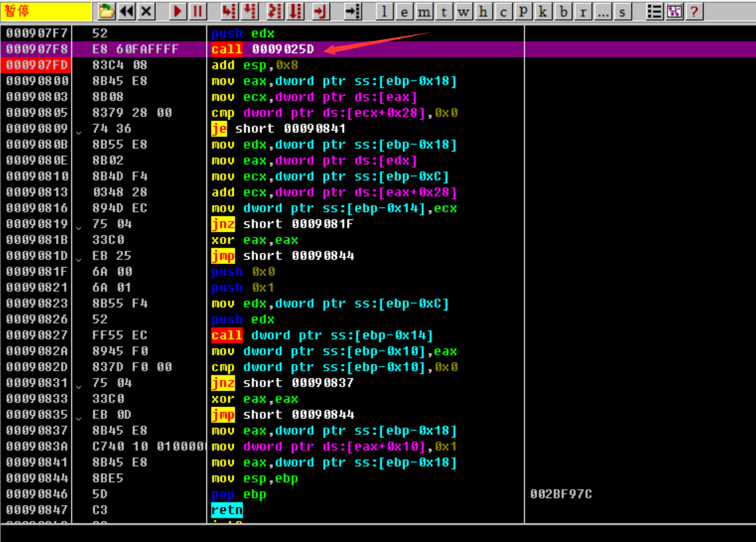Select hex byte C3 of the retn row

[x=100, y=510]
